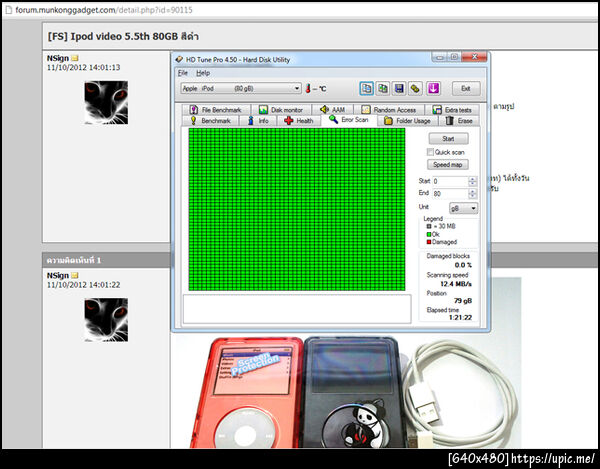Close the HD Tune Pro window

474,57
